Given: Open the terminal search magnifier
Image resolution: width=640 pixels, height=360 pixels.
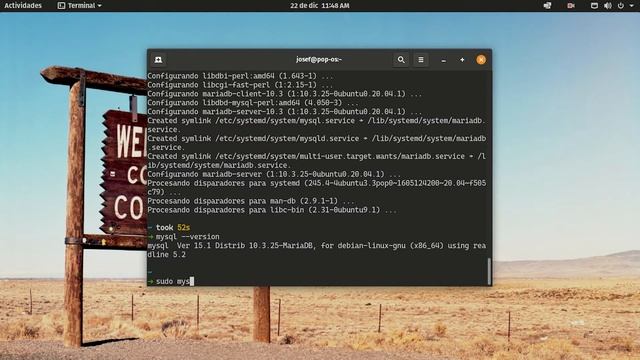Looking at the screenshot, I should (401, 60).
